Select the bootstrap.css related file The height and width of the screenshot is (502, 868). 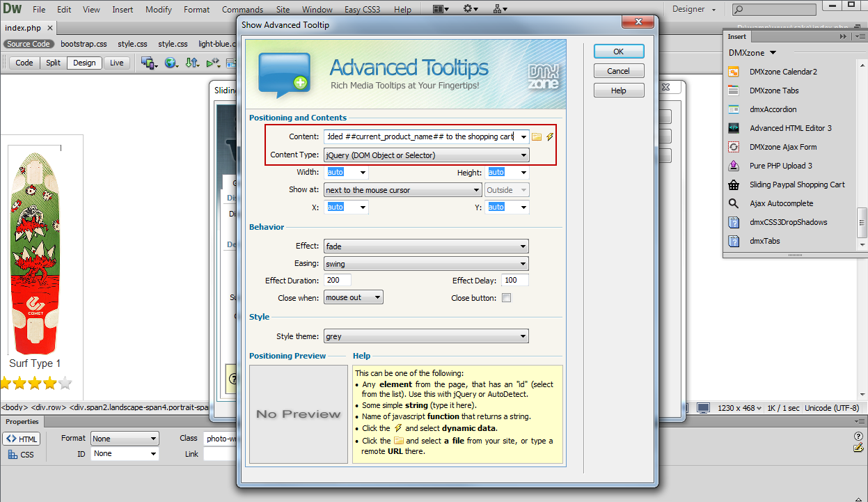pos(84,44)
